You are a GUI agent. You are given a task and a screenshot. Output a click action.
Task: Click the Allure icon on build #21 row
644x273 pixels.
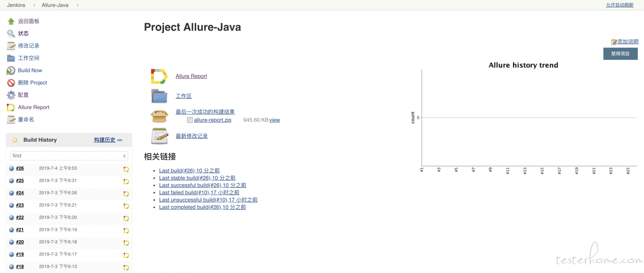coord(126,231)
